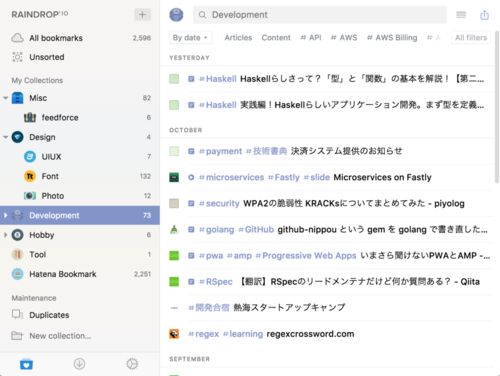Click the github-nippou bookmark favicon
Screen dimensions: 500x376
pos(174,229)
